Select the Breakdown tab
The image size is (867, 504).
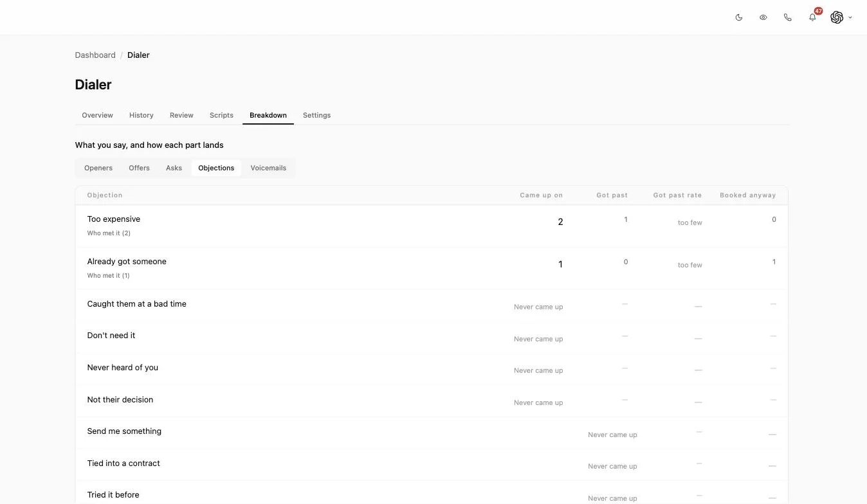point(268,115)
